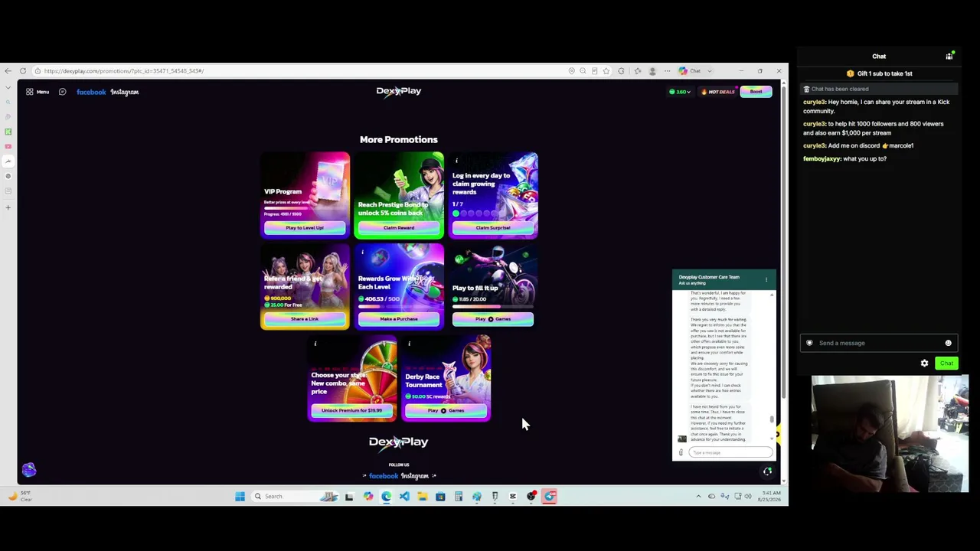Image resolution: width=980 pixels, height=551 pixels.
Task: Add a sidebar app with plus icon
Action: pos(8,207)
